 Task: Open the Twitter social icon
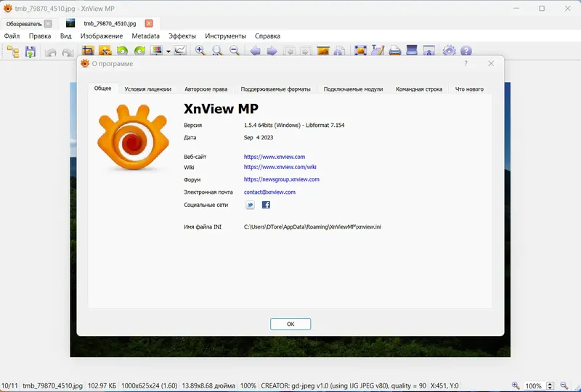click(x=250, y=205)
